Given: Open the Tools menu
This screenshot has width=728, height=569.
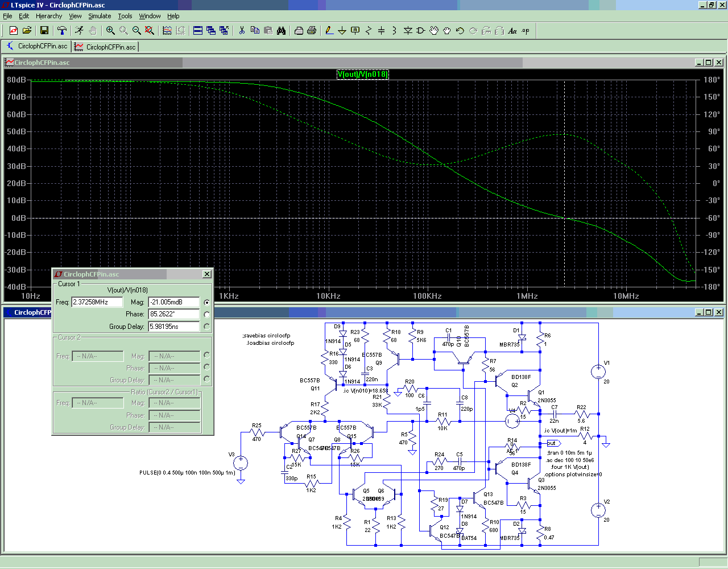Looking at the screenshot, I should pyautogui.click(x=125, y=16).
